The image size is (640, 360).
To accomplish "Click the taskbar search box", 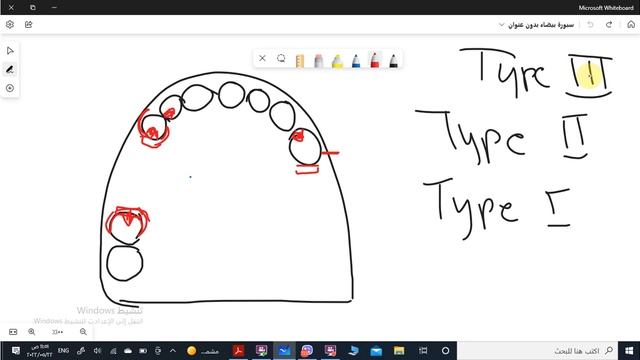I will [x=537, y=351].
